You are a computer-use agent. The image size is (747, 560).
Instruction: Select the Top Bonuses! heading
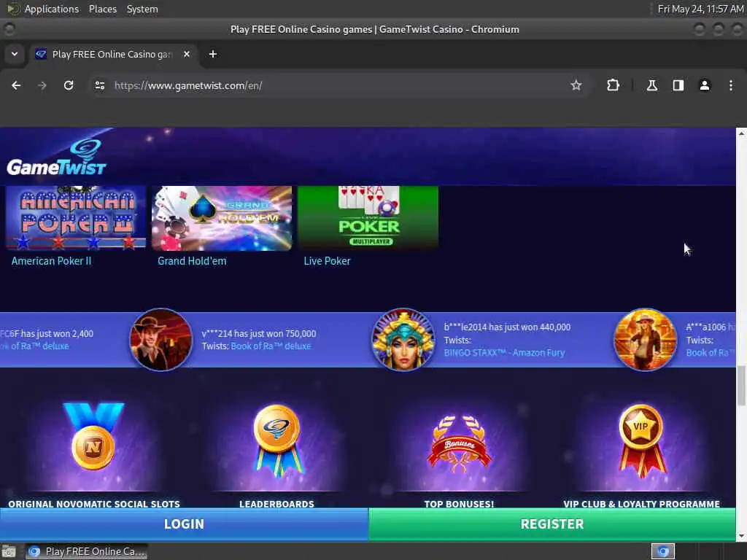460,504
